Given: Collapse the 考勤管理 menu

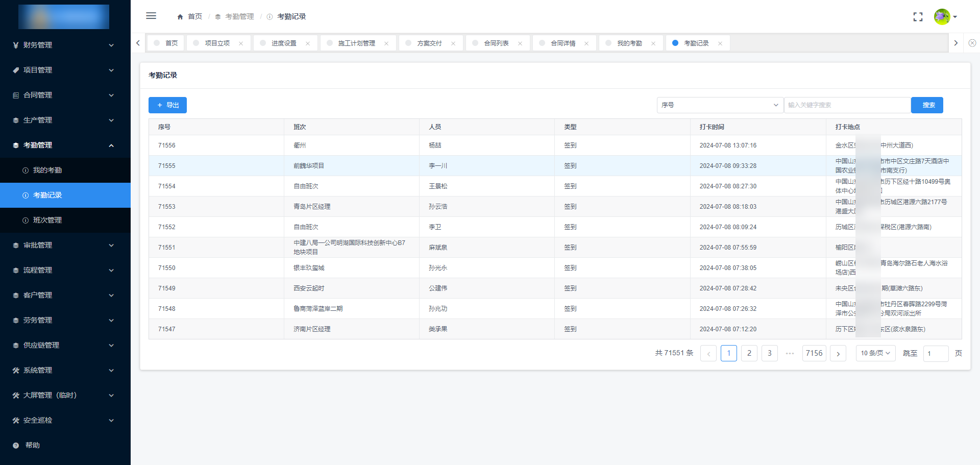Looking at the screenshot, I should tap(65, 145).
